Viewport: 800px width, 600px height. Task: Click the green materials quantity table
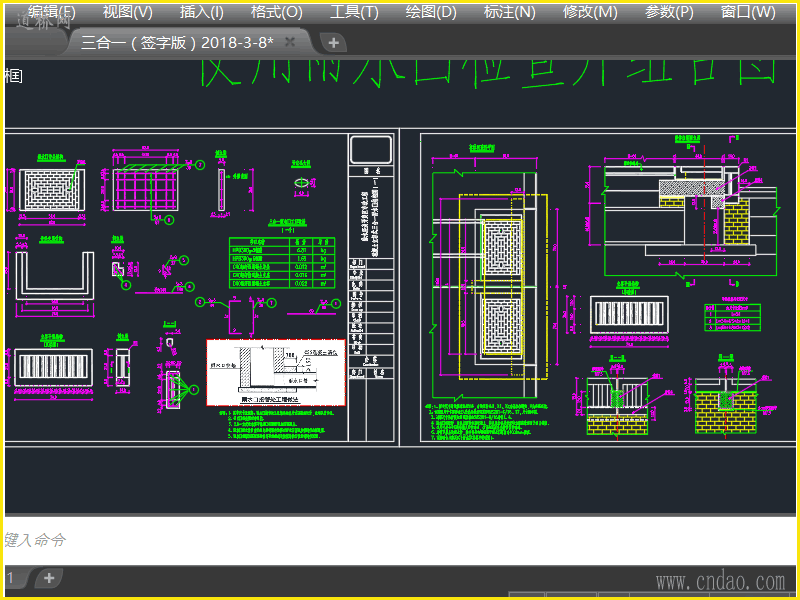tap(282, 263)
